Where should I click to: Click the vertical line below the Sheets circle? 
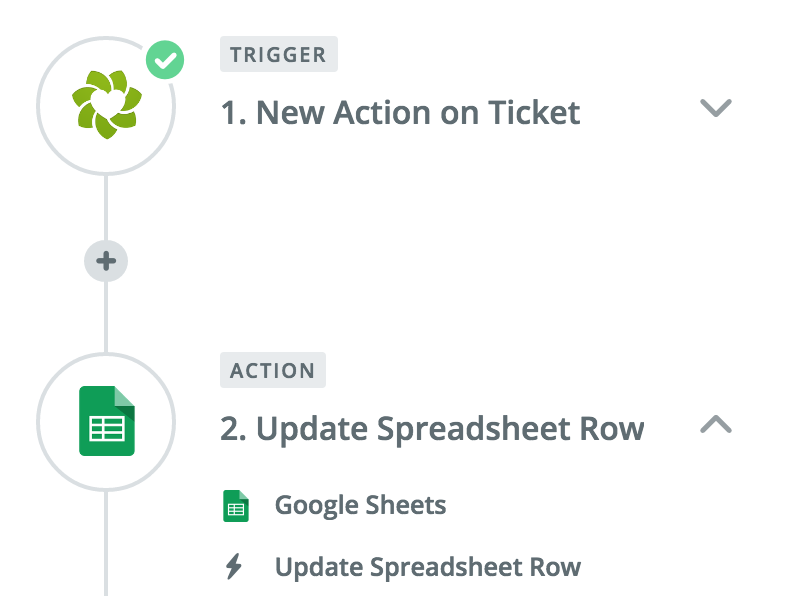point(106,543)
